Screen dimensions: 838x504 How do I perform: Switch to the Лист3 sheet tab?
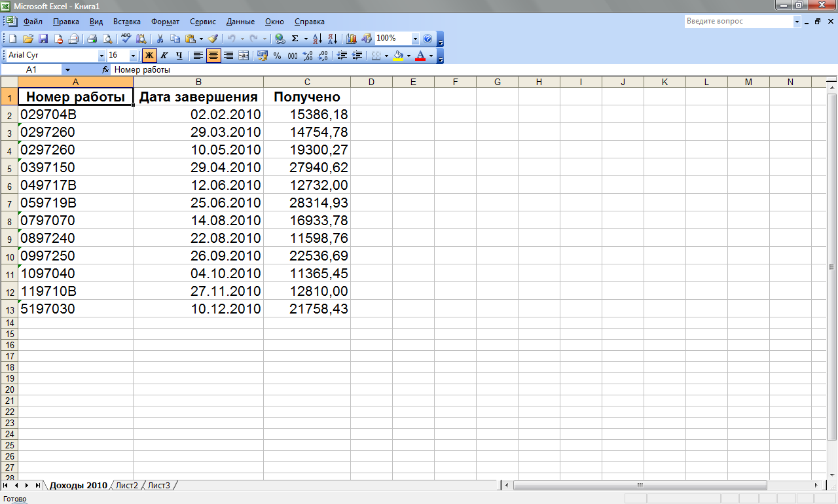[158, 486]
